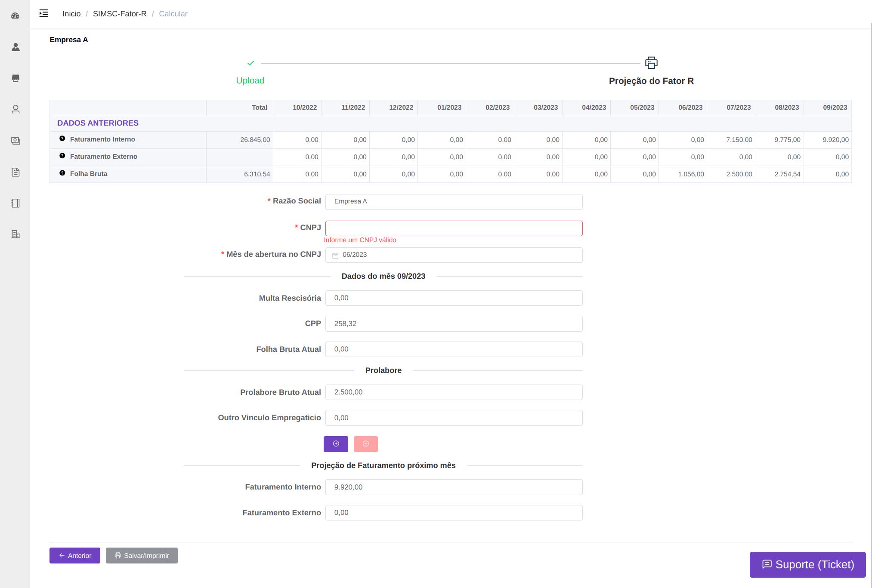Focus the Prolabore Bruto Atual field
Screen dimensions: 872x588
coord(454,392)
